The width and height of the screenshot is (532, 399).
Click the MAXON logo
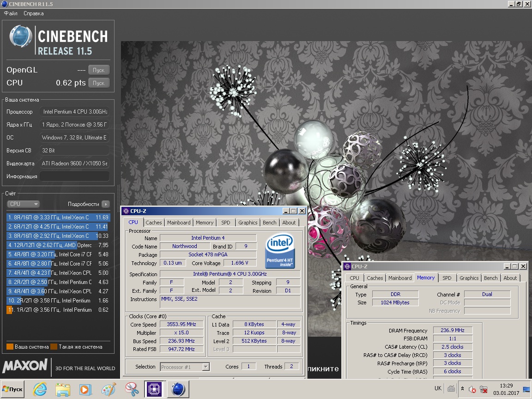(x=25, y=366)
